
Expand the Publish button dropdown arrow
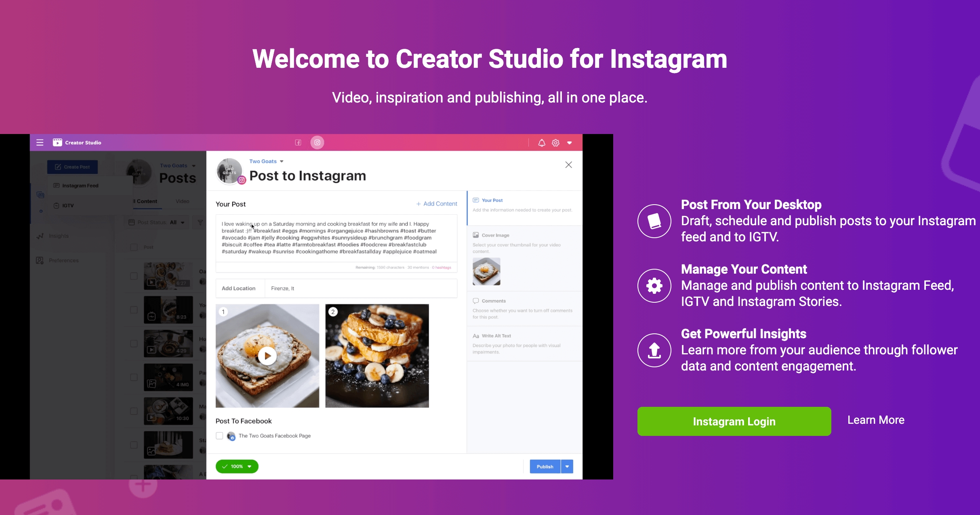567,466
